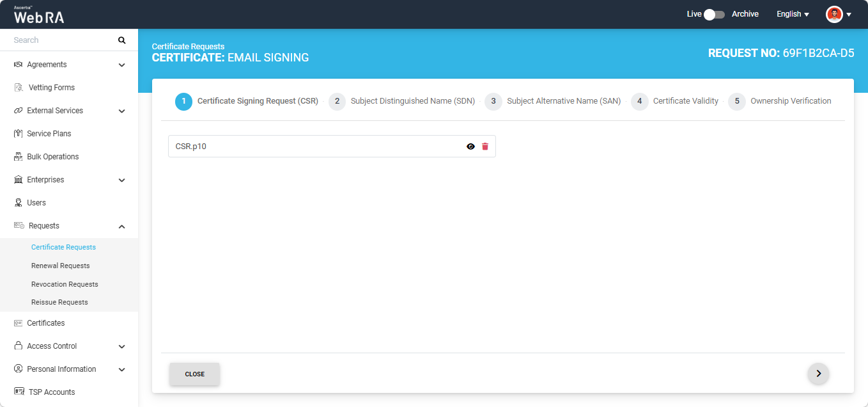
Task: Click request number 69F1B2CA-D5
Action: coord(819,53)
